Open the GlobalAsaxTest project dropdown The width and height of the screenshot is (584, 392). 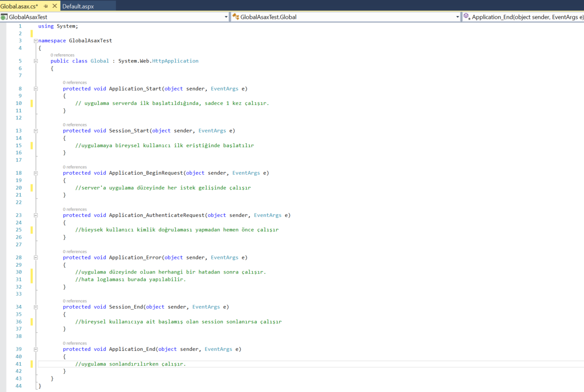pos(226,17)
